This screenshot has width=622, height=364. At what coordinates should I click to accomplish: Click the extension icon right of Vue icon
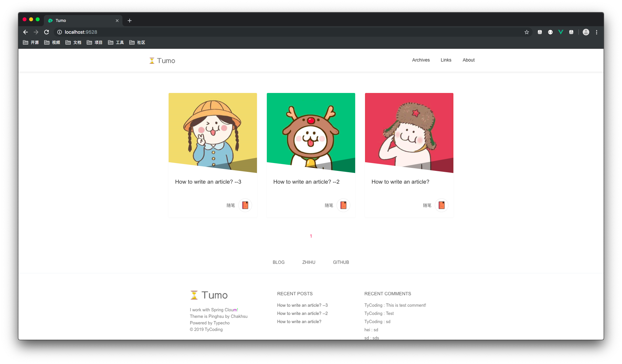[571, 32]
